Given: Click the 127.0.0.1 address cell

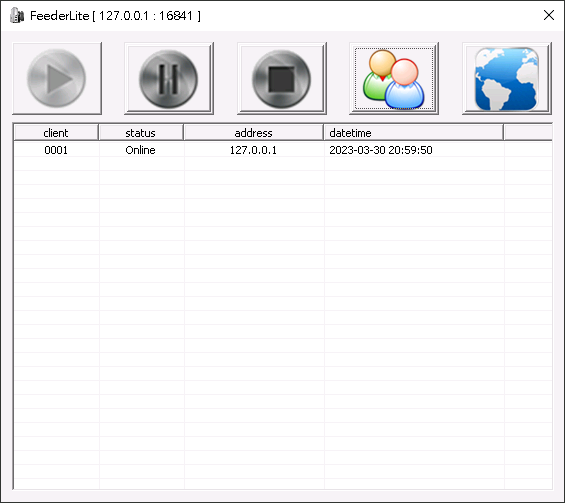Looking at the screenshot, I should 253,150.
